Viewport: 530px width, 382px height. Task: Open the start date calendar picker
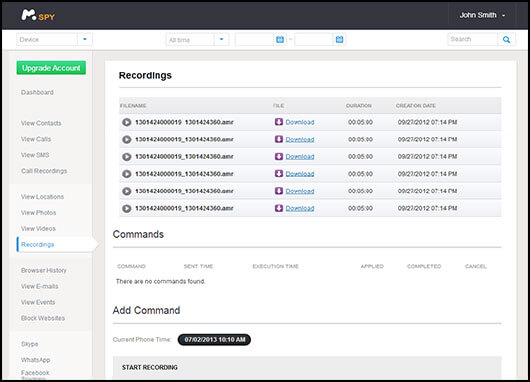coord(280,40)
